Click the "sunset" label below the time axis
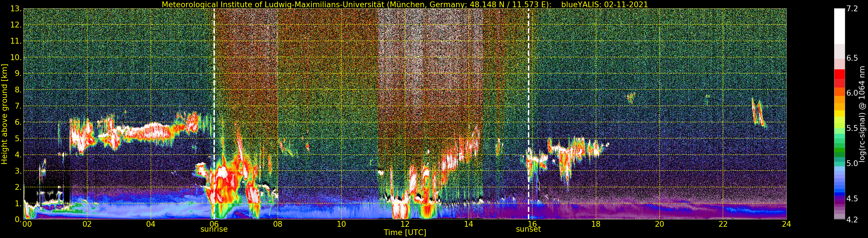This screenshot has height=238, width=868. [528, 229]
